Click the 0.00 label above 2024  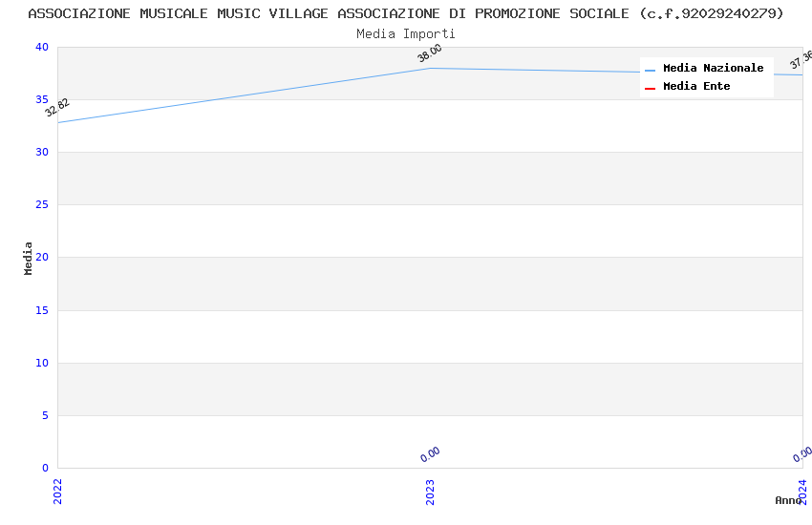[802, 454]
